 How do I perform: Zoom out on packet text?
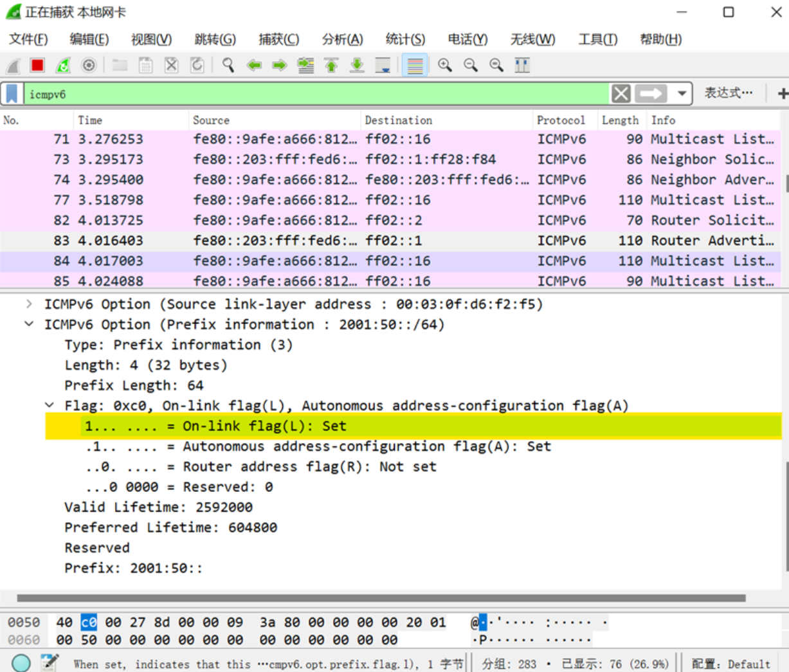[x=471, y=66]
